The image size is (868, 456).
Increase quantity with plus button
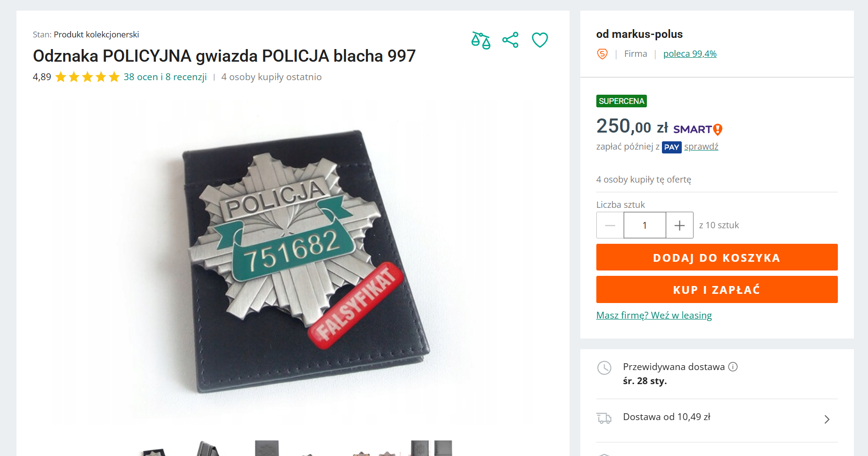tap(679, 225)
